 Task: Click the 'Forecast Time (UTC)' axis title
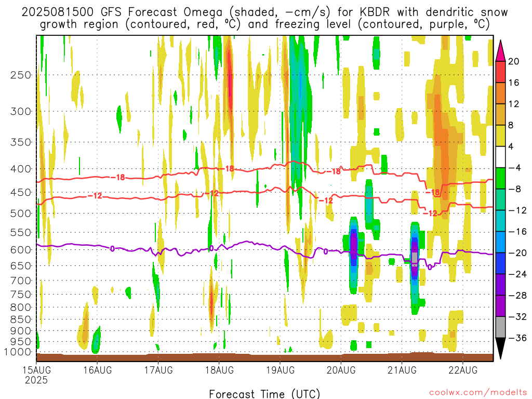[264, 394]
